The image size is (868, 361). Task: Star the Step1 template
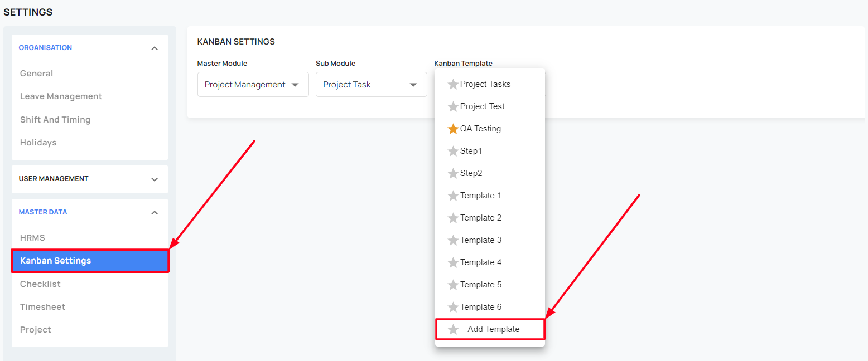(453, 151)
